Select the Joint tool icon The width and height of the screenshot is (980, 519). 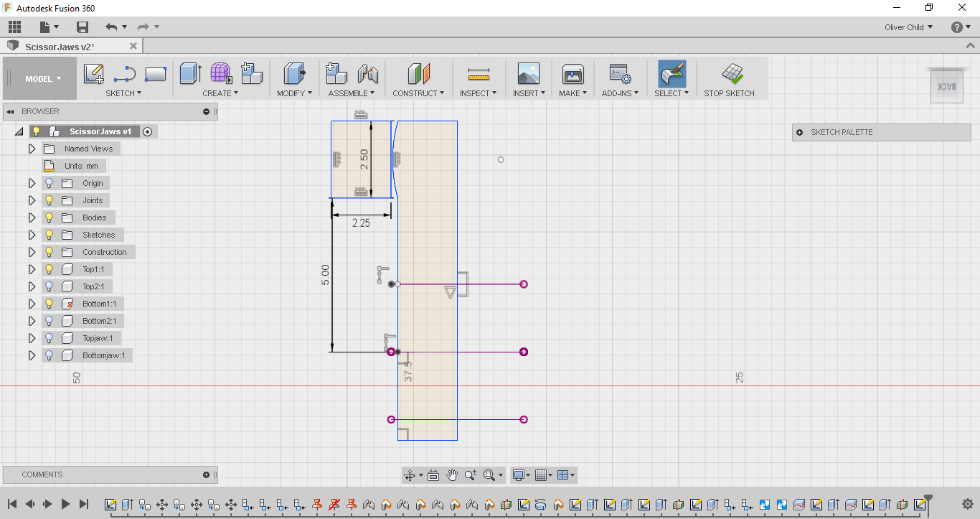tap(368, 73)
